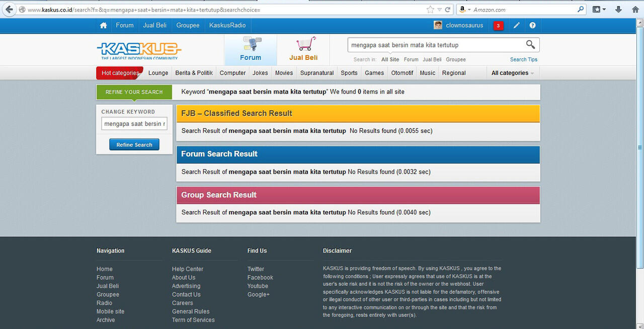
Task: Submit search with magnifier icon
Action: (530, 45)
